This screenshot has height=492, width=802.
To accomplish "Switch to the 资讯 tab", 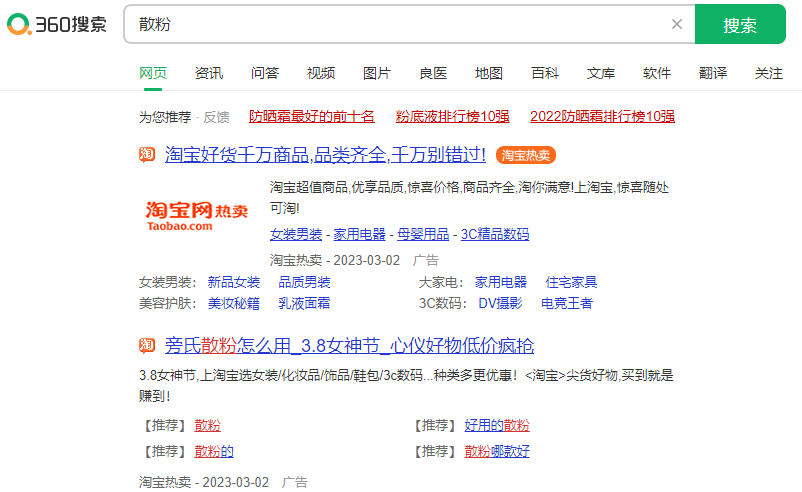I will click(209, 73).
